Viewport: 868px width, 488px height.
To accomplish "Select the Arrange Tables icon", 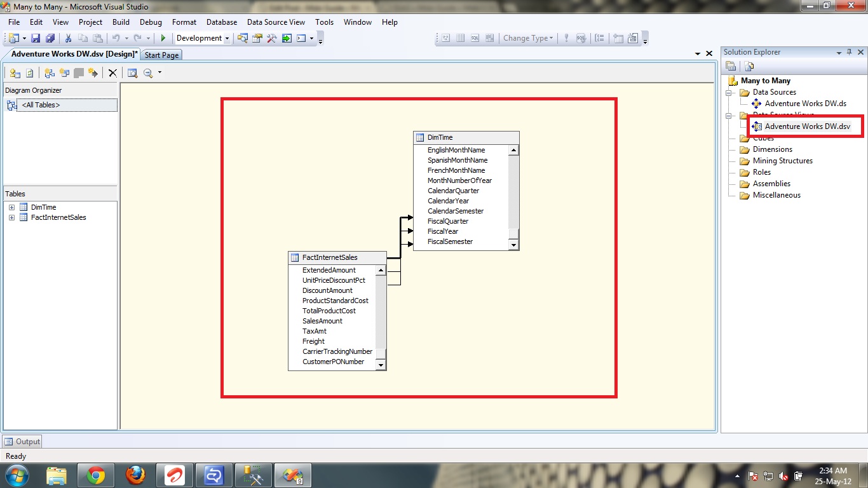I will [x=48, y=73].
